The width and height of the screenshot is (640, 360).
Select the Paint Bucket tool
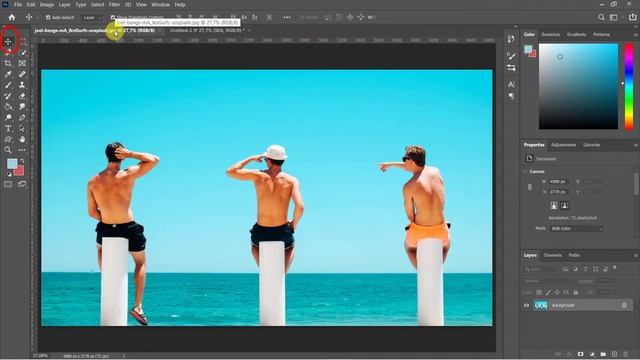click(8, 107)
